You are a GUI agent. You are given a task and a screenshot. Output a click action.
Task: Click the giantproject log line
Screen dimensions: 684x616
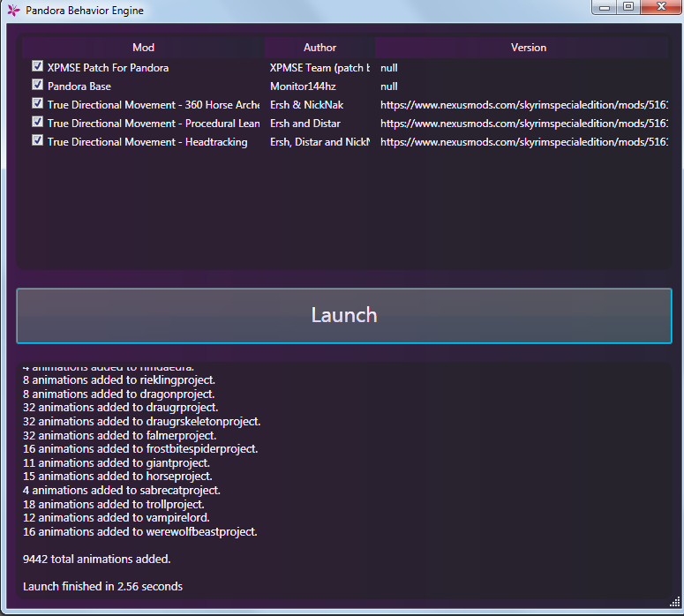[x=117, y=462]
